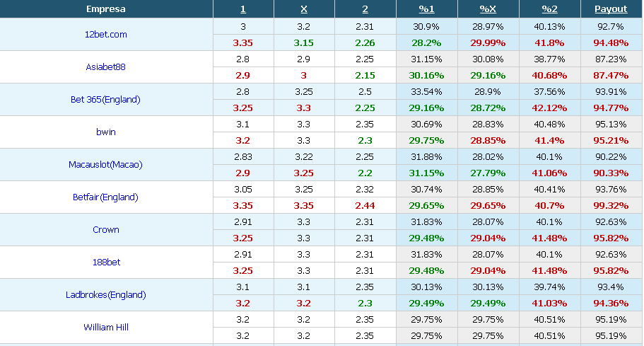Select Asiabet88 payout 87.47%

611,76
